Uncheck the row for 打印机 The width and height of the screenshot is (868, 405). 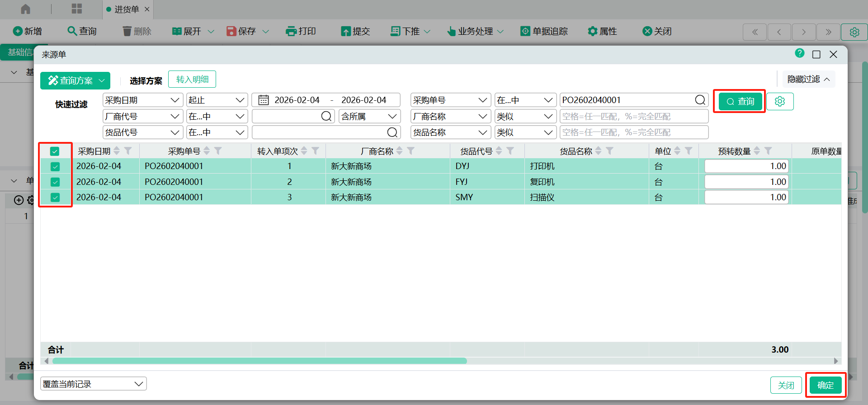tap(55, 167)
